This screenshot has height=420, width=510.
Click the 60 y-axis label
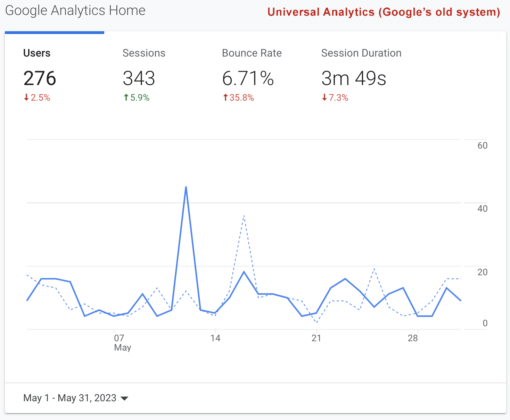pyautogui.click(x=483, y=145)
